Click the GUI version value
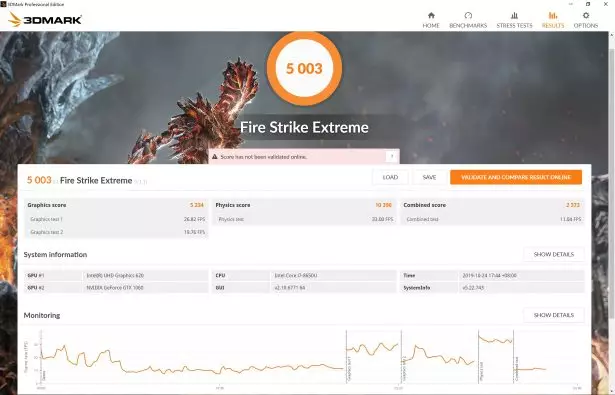The width and height of the screenshot is (615, 395). click(290, 288)
